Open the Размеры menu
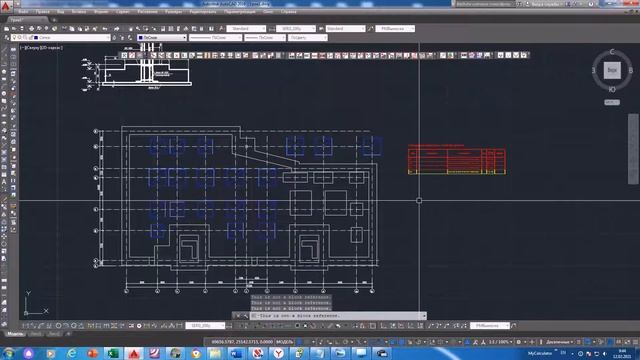Screen dimensions: 640x360 (174, 12)
